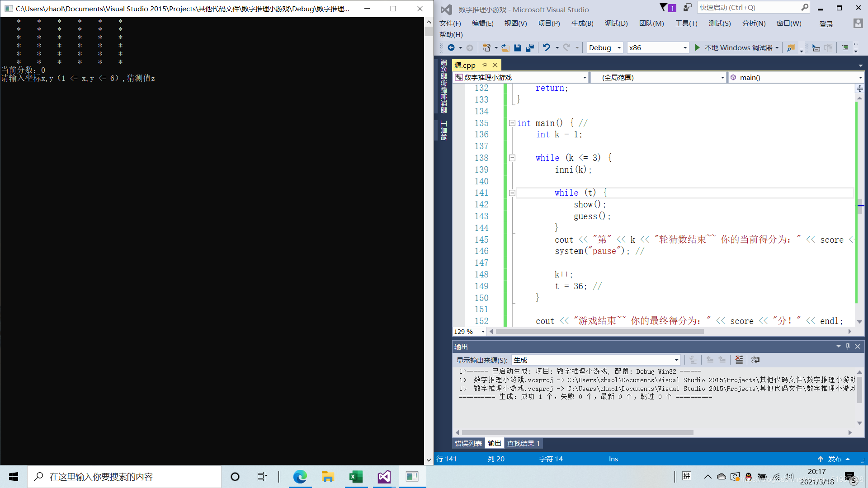Start the 本地 Windows 调试器 button

(x=734, y=48)
